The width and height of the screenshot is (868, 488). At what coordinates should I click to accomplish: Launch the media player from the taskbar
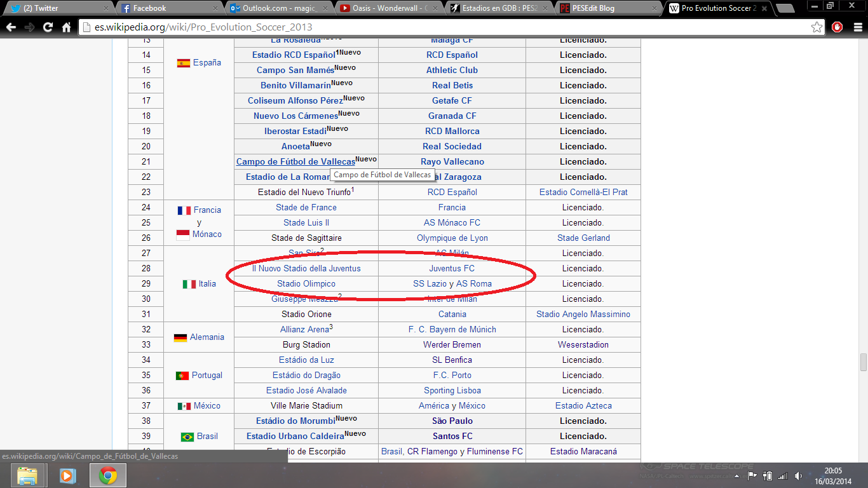tap(67, 475)
